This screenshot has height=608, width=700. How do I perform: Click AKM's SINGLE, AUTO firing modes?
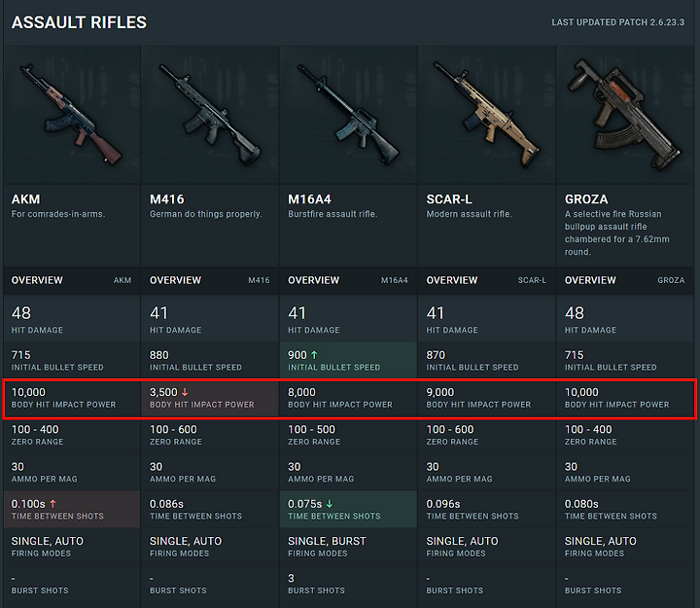[x=48, y=541]
